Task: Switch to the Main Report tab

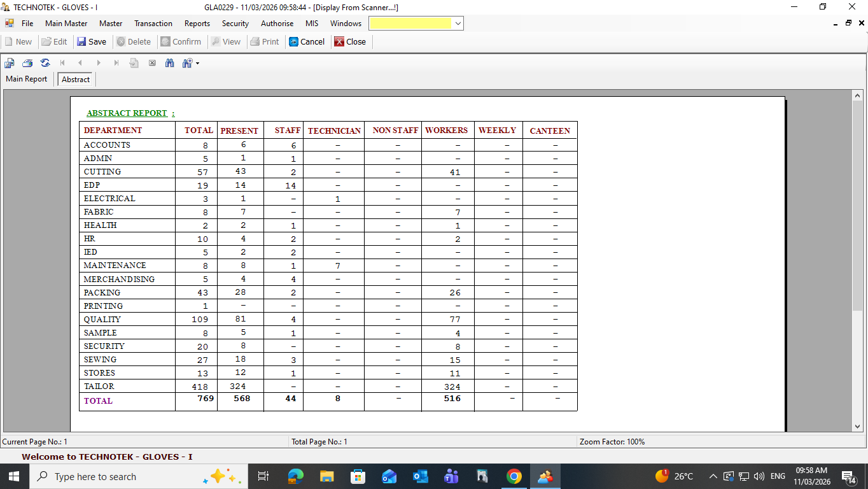Action: click(27, 79)
